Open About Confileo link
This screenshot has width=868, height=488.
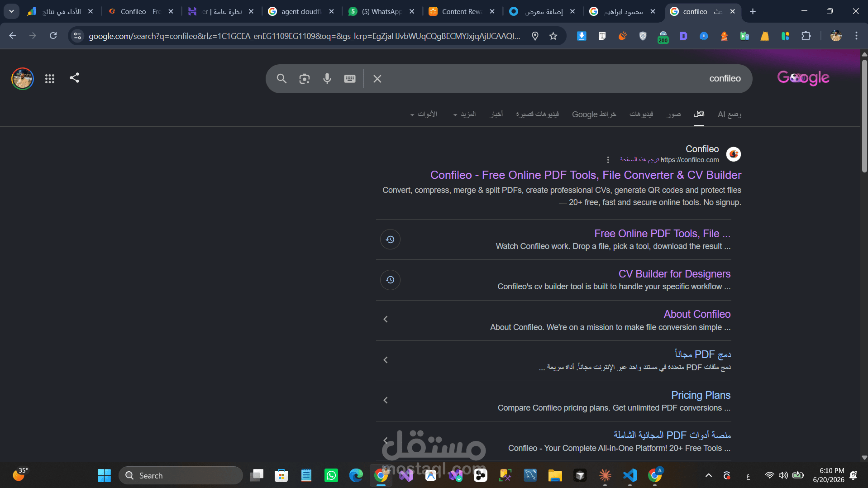[x=697, y=314]
